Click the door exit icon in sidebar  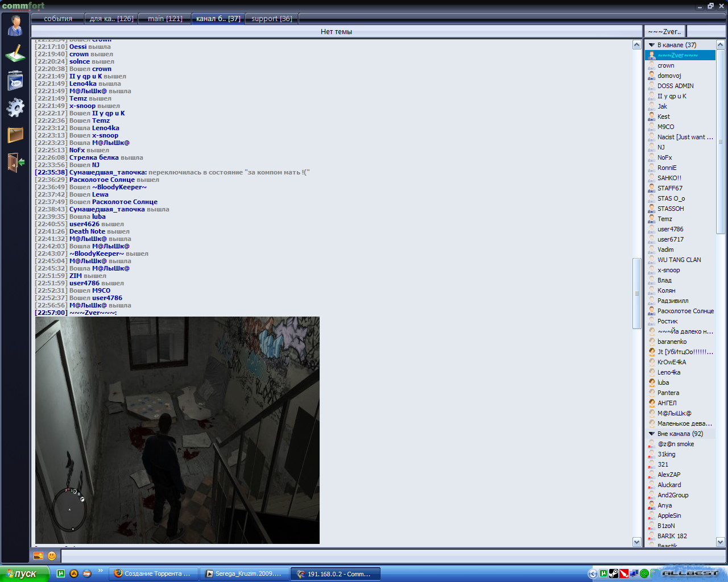point(15,162)
